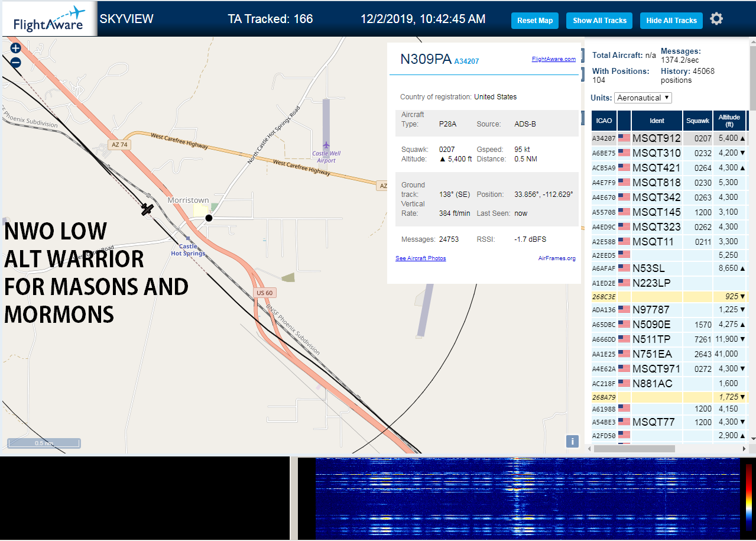The height and width of the screenshot is (541, 756).
Task: Click Show All Tracks button
Action: click(599, 20)
